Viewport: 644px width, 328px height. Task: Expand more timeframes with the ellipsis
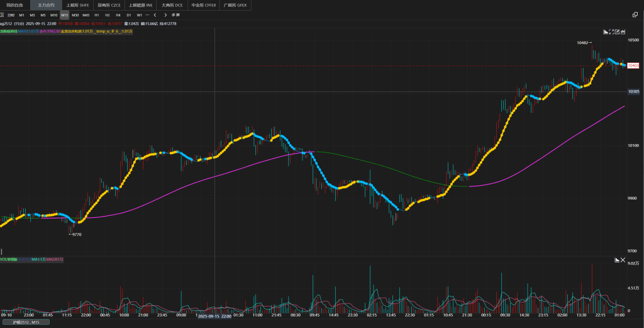point(147,14)
